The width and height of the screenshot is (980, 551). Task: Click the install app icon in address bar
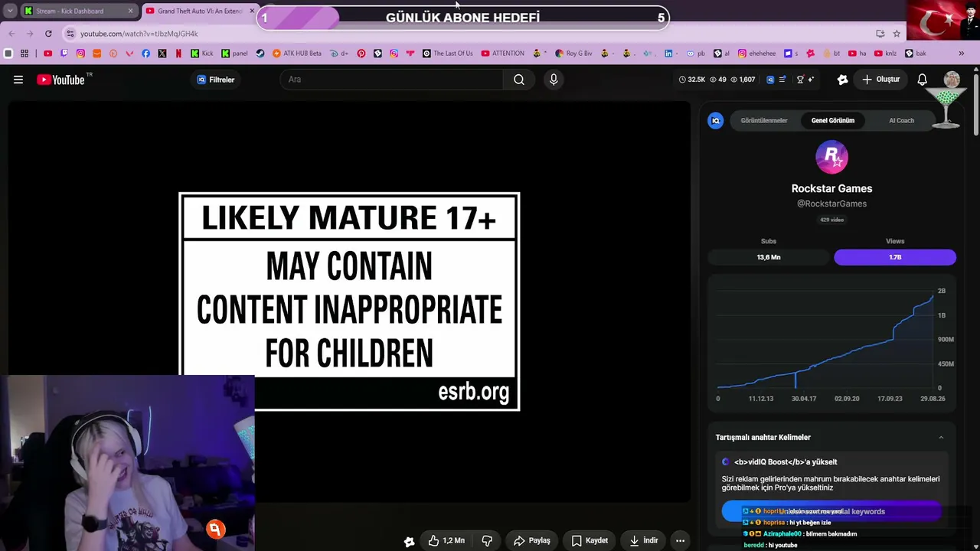point(880,34)
